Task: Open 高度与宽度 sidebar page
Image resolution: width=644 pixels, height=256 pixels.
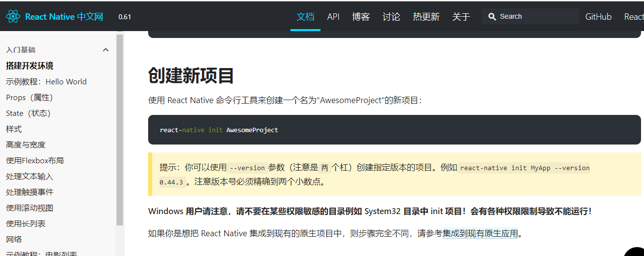Action: pyautogui.click(x=26, y=145)
